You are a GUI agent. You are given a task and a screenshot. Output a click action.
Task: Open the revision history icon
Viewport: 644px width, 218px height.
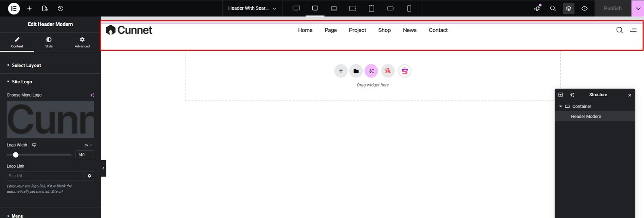(60, 8)
